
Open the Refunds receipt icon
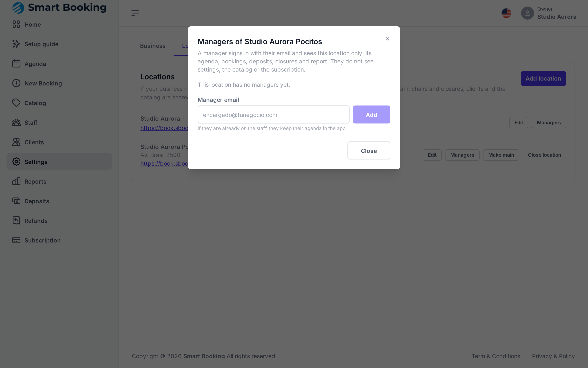point(16,221)
